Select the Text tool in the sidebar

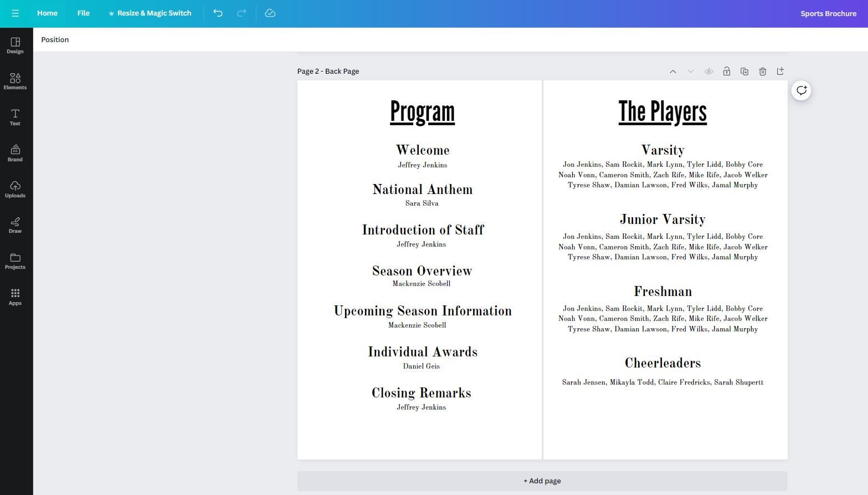click(15, 118)
